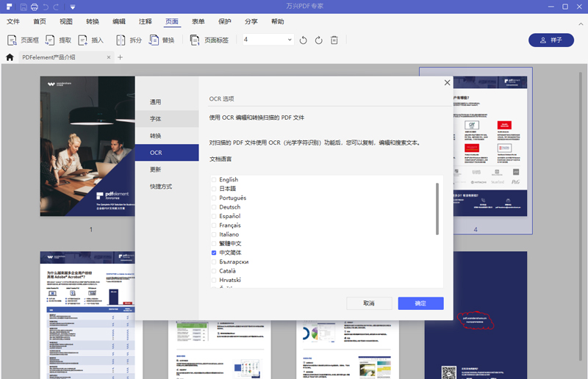Viewport: 588px width, 379px height.
Task: Select 字体 (Font) in settings sidebar
Action: click(x=156, y=119)
